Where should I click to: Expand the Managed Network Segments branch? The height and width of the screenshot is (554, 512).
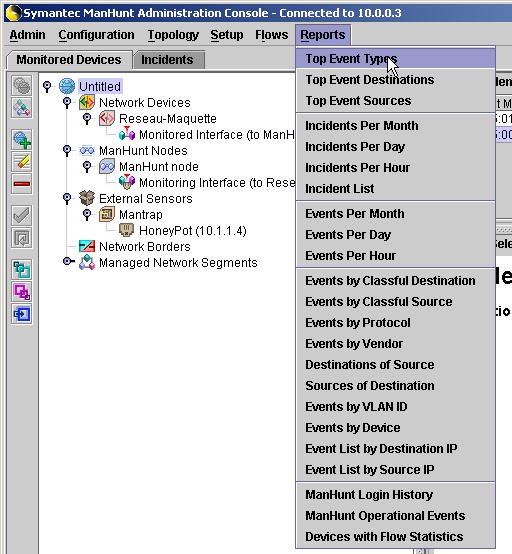point(68,262)
